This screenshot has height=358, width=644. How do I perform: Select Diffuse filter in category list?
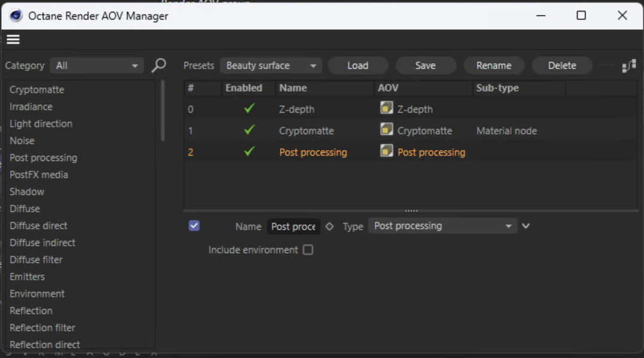36,260
